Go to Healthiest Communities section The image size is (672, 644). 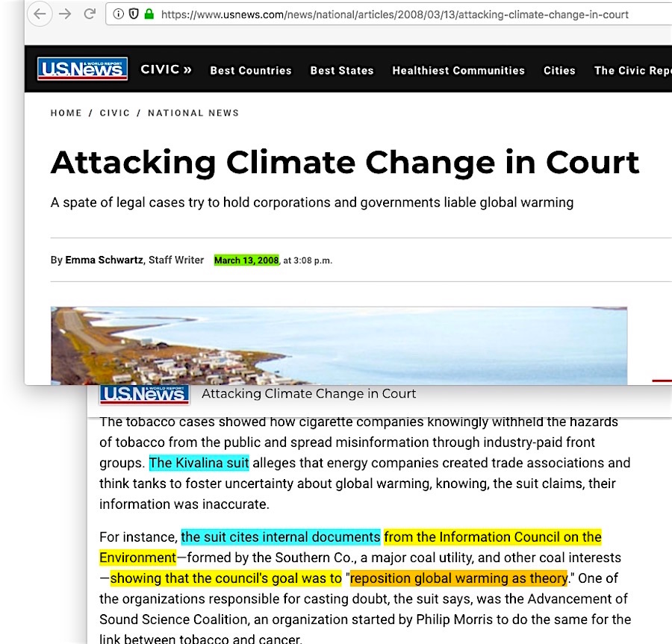[x=458, y=70]
